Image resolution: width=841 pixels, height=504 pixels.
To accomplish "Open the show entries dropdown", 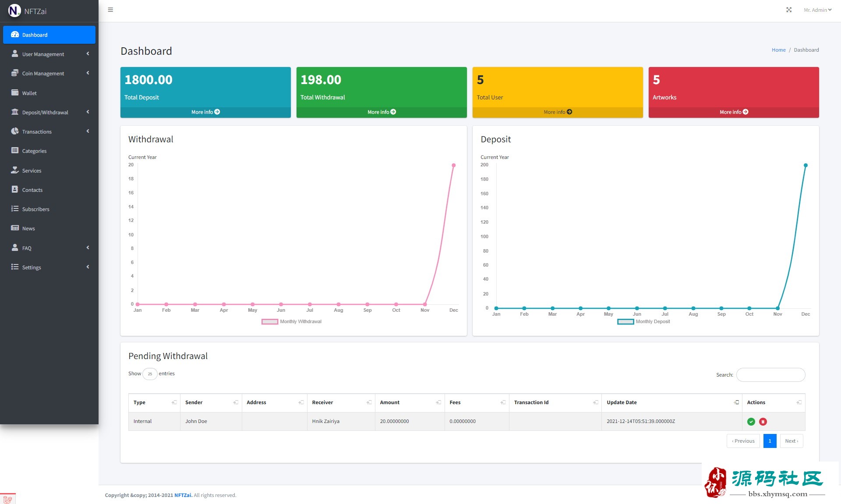I will 150,374.
